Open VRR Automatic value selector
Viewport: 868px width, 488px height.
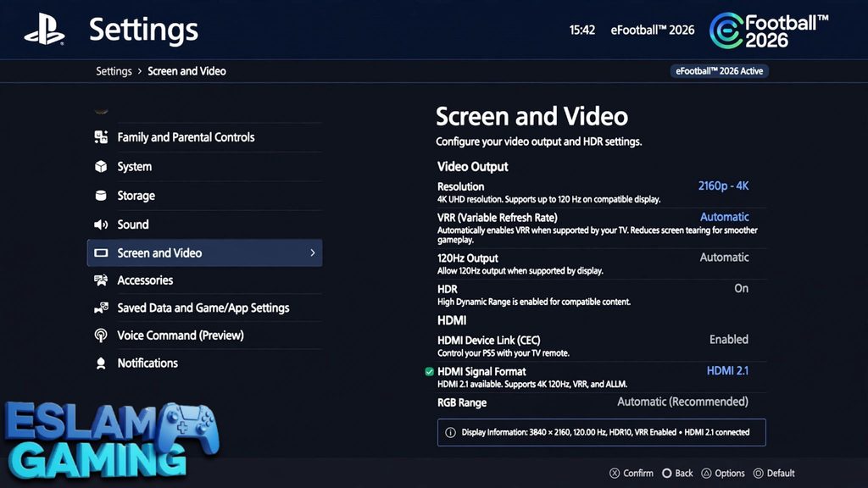pyautogui.click(x=724, y=217)
